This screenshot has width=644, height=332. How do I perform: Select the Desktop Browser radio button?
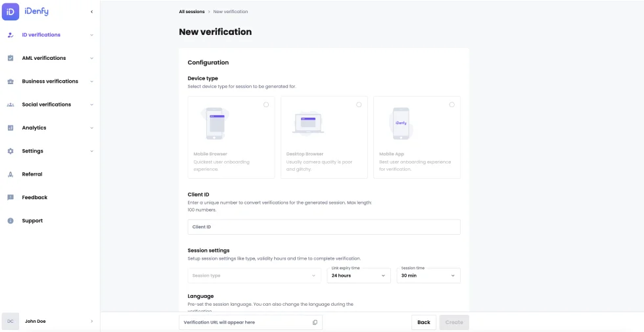point(359,105)
